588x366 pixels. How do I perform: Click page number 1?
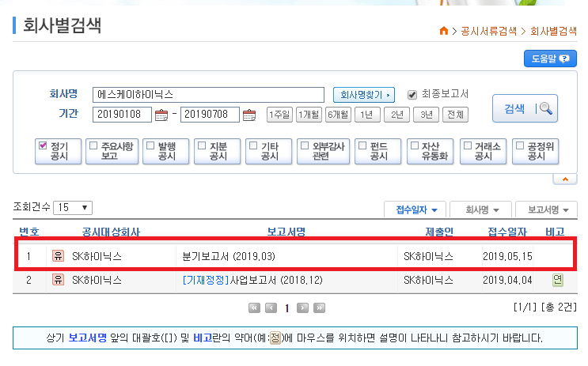286,308
